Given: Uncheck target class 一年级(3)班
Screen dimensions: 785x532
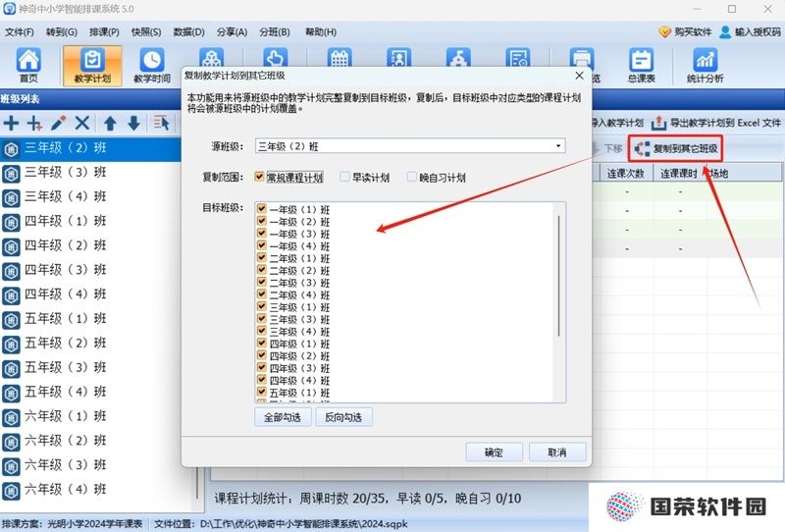Looking at the screenshot, I should point(261,233).
